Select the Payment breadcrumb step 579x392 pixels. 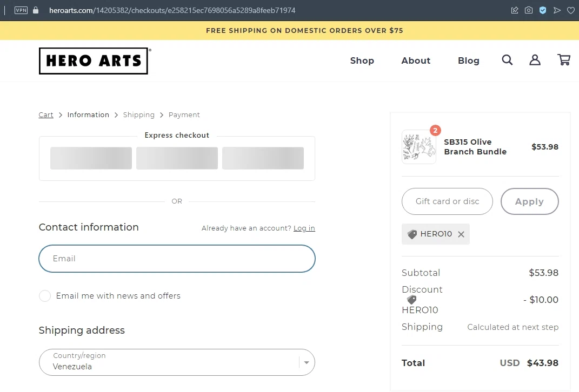(184, 114)
